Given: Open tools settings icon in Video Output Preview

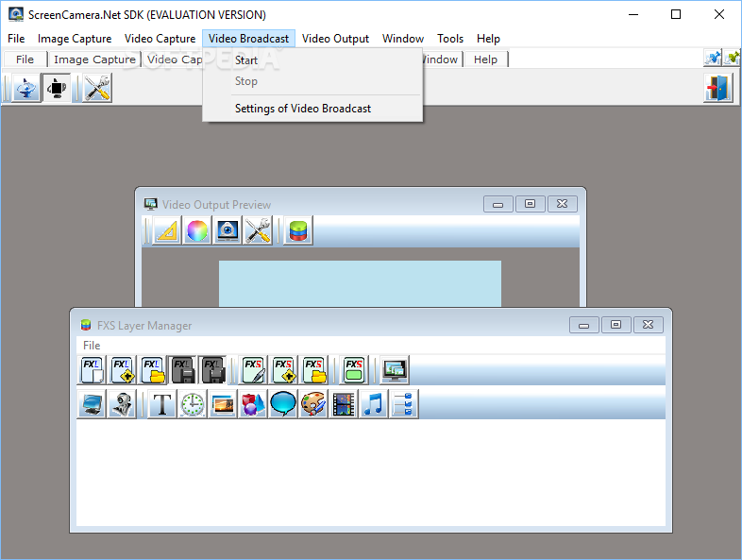Looking at the screenshot, I should [258, 230].
